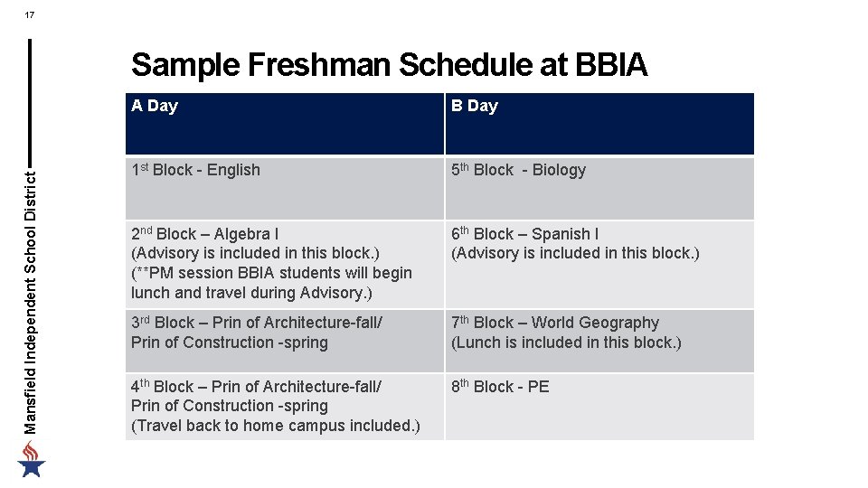Click the 3rd Block Prin of Architecture line
This screenshot has width=868, height=488.
pos(257,323)
